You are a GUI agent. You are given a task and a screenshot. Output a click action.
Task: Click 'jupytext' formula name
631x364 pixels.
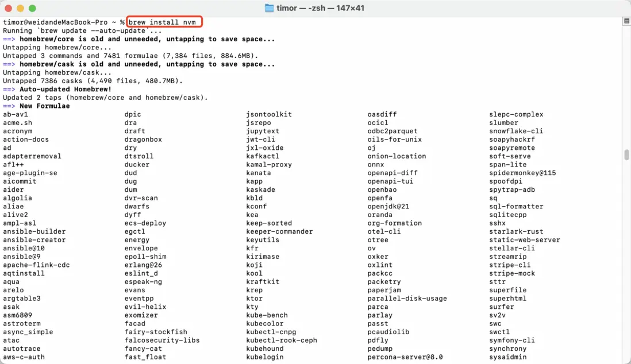tap(263, 131)
